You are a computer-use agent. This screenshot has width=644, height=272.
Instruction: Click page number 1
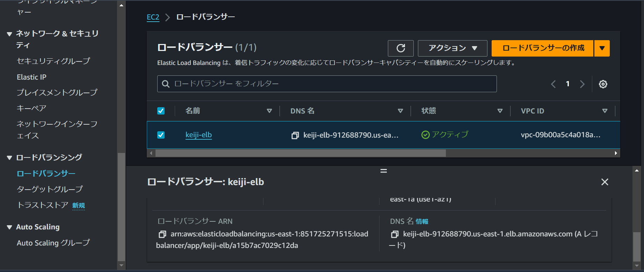567,84
